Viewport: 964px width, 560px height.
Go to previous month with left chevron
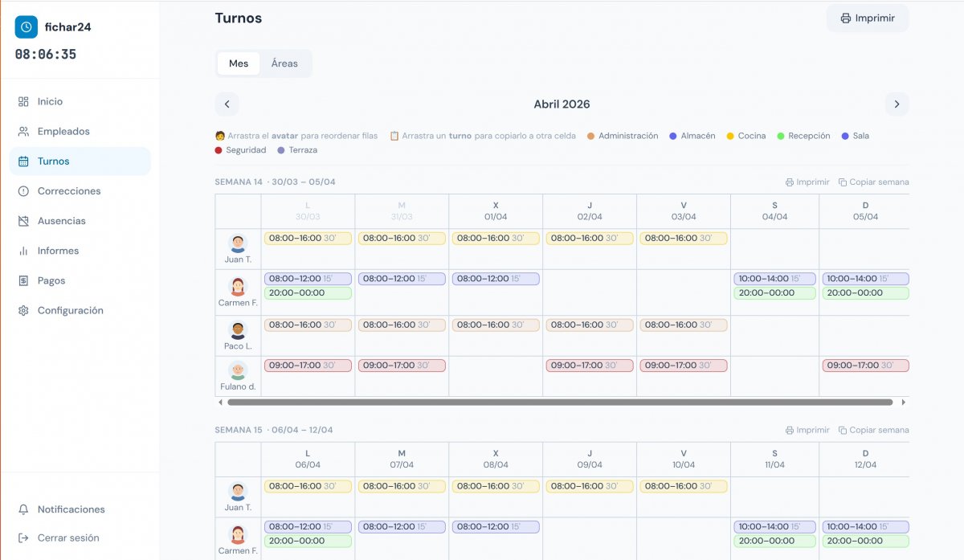click(227, 104)
